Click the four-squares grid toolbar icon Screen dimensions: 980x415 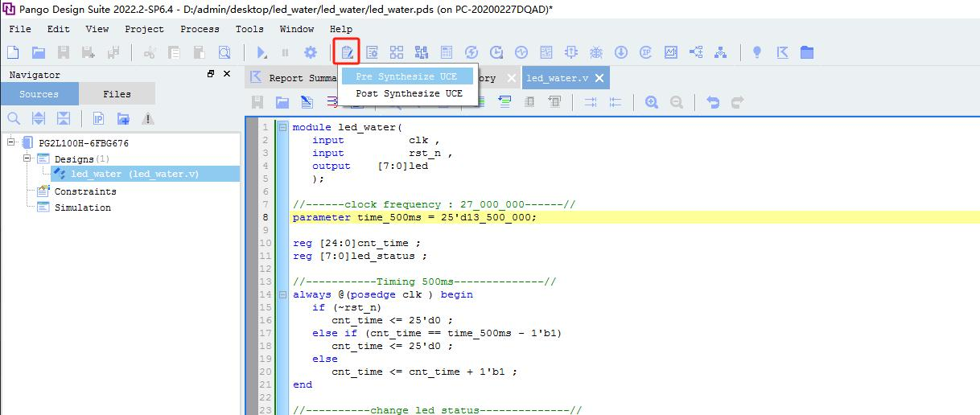pos(397,52)
